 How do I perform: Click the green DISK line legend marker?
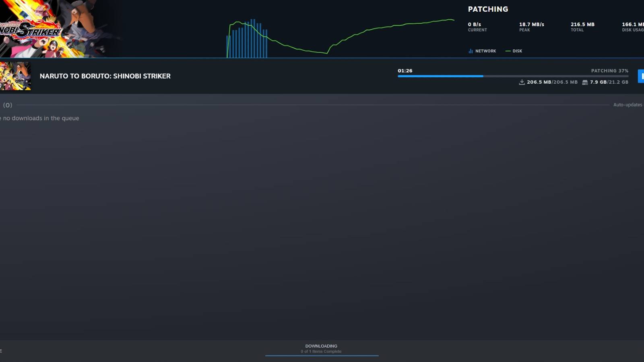click(x=508, y=51)
